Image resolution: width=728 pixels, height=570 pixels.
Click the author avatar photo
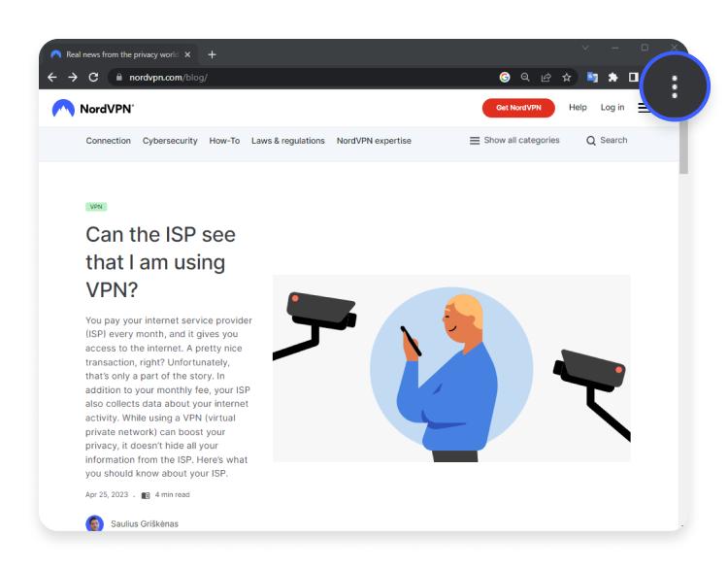tap(95, 523)
